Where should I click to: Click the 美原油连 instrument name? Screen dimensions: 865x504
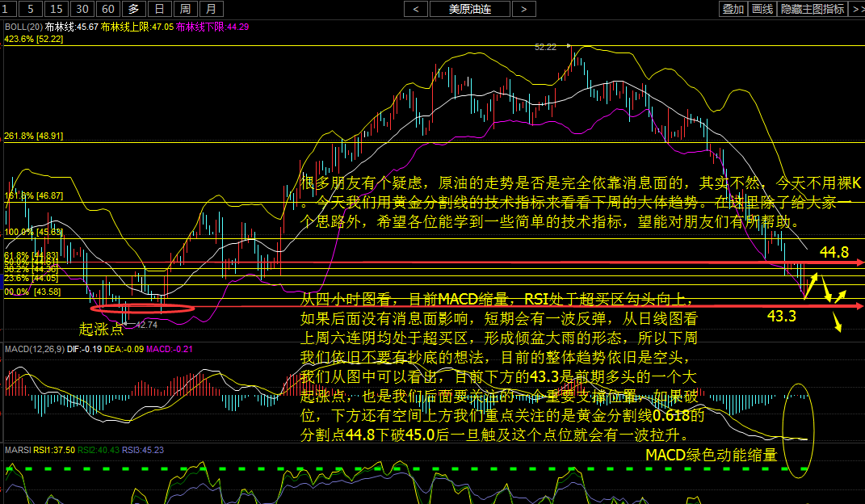[470, 9]
